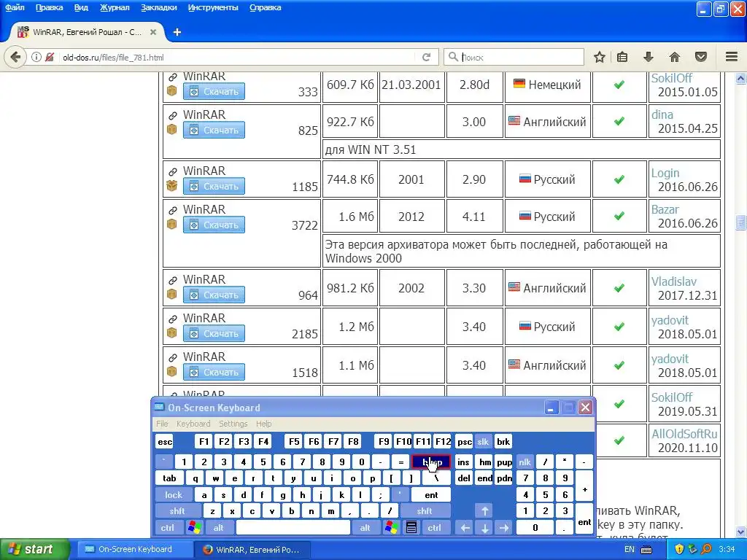Click the magnifier tray icon
The image size is (747, 560).
pyautogui.click(x=706, y=549)
